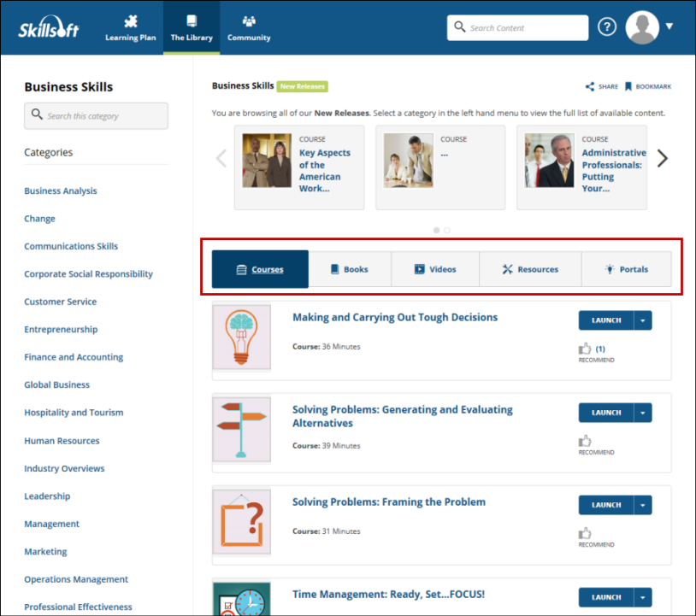Recommend the Making and Carrying Out Tough Decisions course
This screenshot has width=696, height=616.
586,349
